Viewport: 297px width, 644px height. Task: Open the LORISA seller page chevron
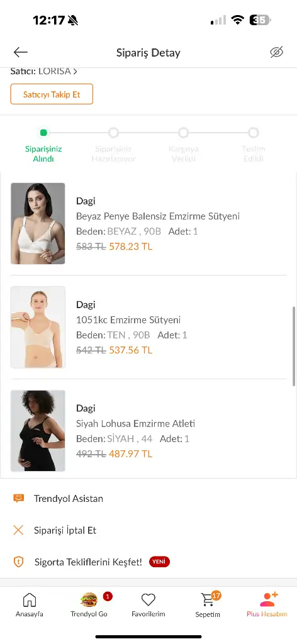(75, 72)
